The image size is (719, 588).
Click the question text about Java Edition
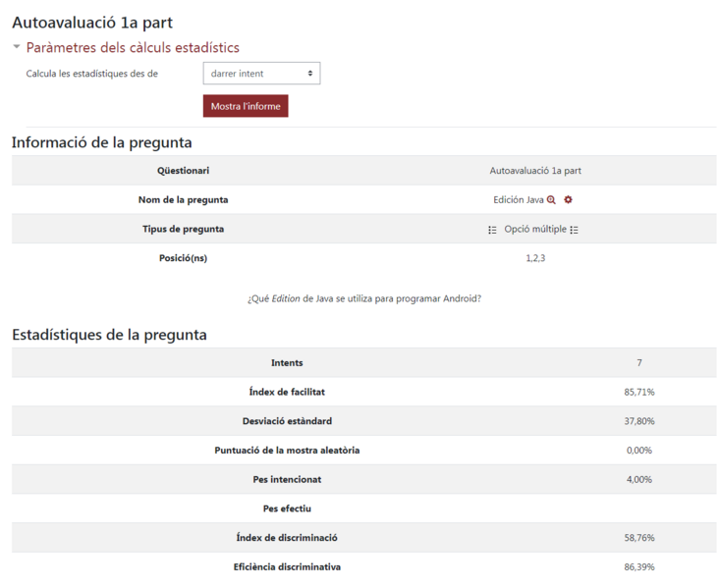pos(363,298)
